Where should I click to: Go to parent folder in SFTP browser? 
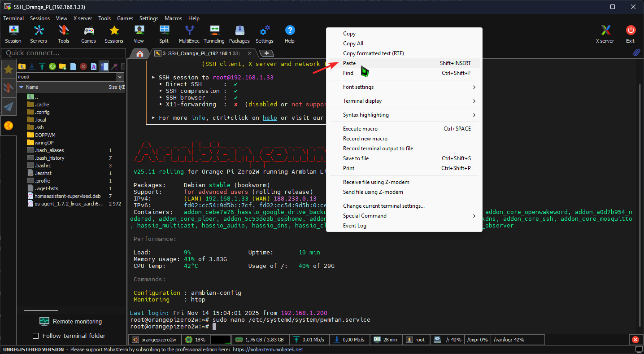pos(22,66)
